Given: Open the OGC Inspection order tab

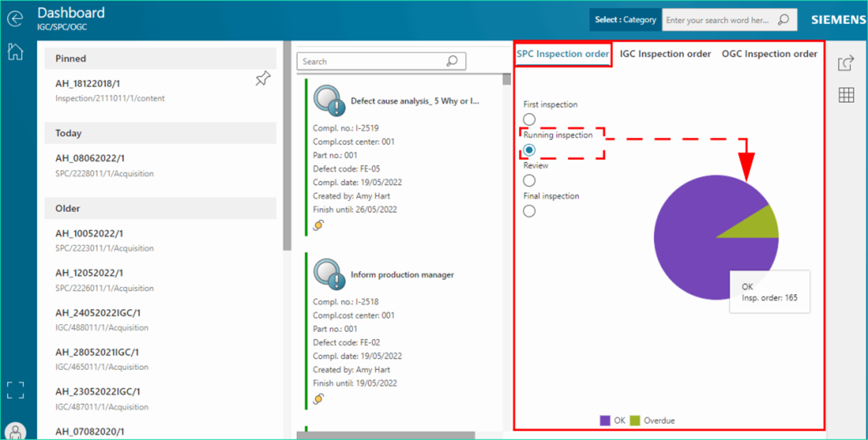Looking at the screenshot, I should click(x=769, y=54).
